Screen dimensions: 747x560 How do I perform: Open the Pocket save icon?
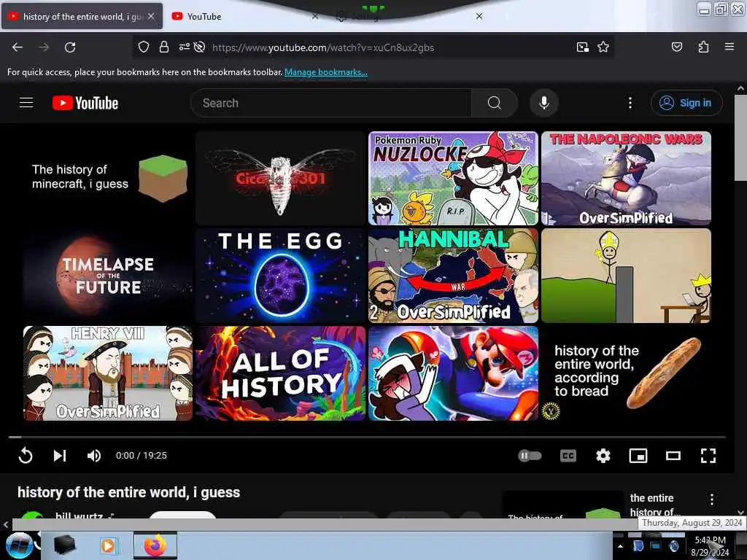pyautogui.click(x=676, y=47)
